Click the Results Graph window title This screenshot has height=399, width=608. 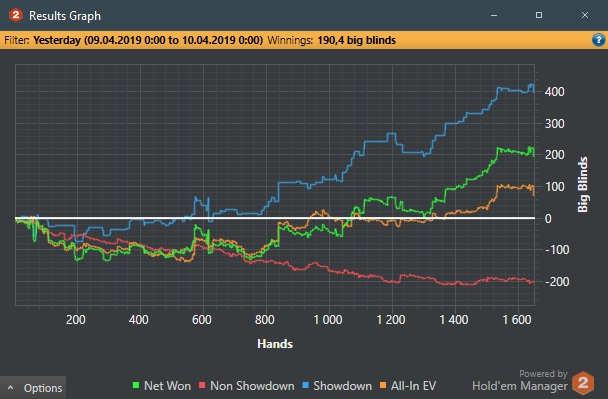click(65, 16)
